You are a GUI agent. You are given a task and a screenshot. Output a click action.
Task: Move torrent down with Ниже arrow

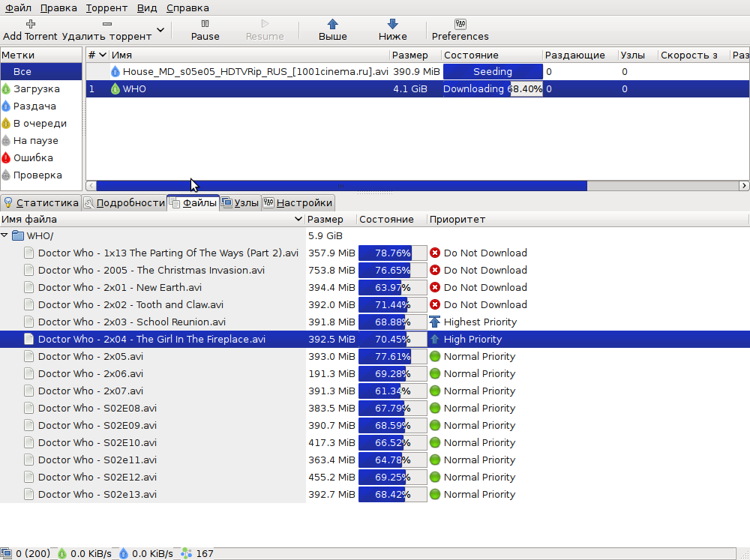(x=393, y=30)
